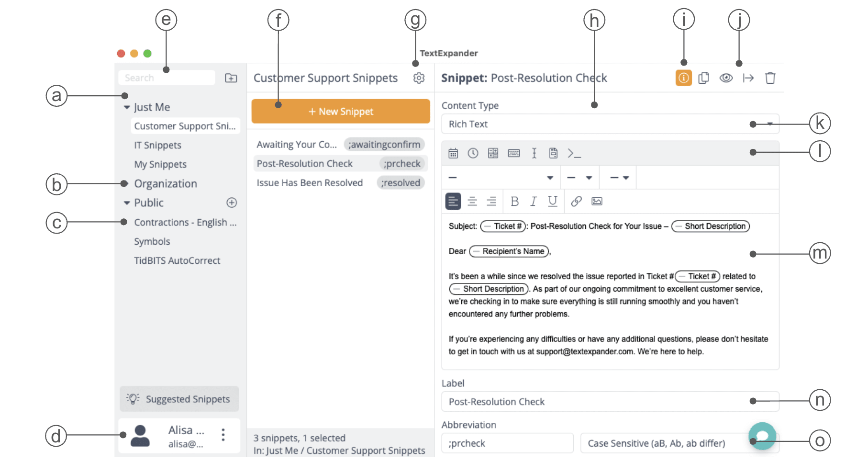
Task: Select the IT Snippets group
Action: point(157,145)
